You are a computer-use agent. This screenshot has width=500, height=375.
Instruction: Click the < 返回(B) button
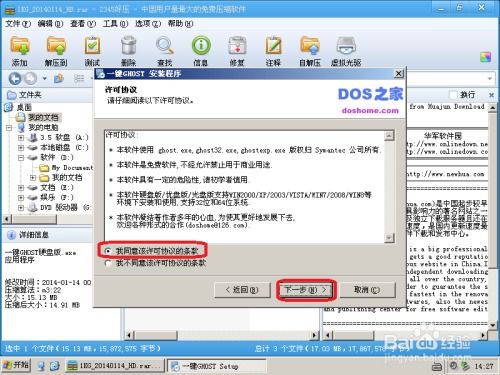242,290
